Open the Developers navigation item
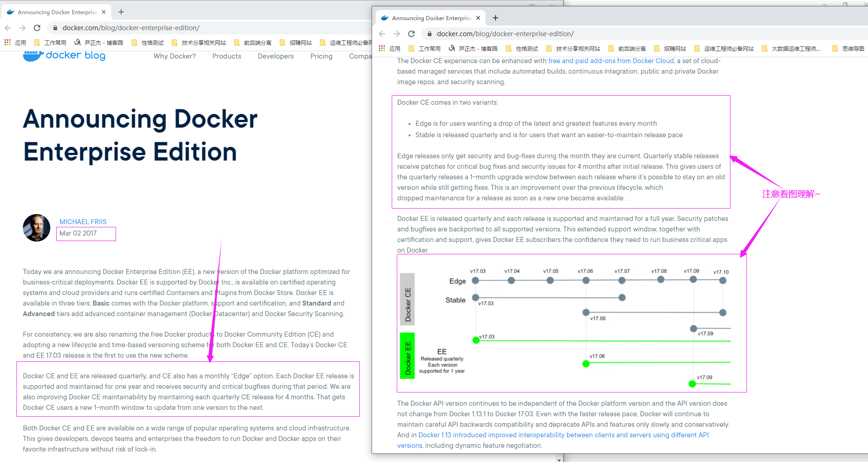Screen dimensions: 868x462 point(276,56)
